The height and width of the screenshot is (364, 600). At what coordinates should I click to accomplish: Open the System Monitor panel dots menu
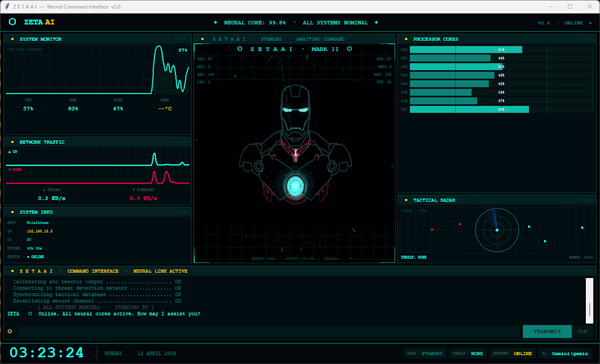tap(180, 39)
